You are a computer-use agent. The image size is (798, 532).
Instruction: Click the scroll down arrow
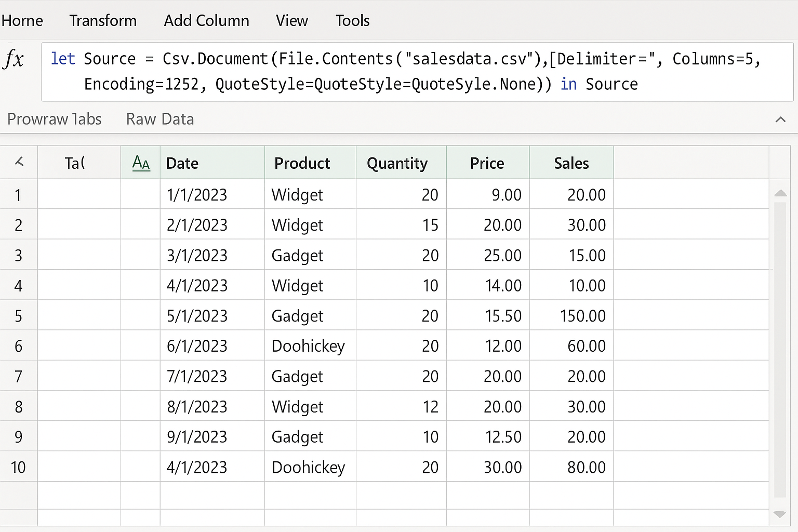(780, 514)
